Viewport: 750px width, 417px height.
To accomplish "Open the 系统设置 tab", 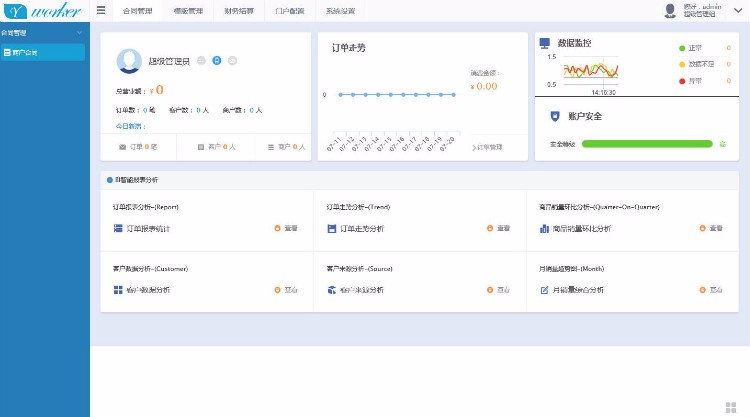I will pos(341,11).
